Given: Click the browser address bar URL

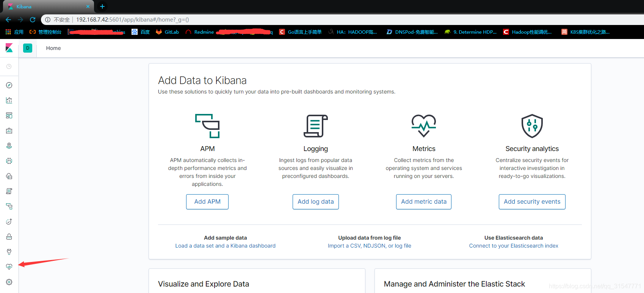Looking at the screenshot, I should (133, 20).
